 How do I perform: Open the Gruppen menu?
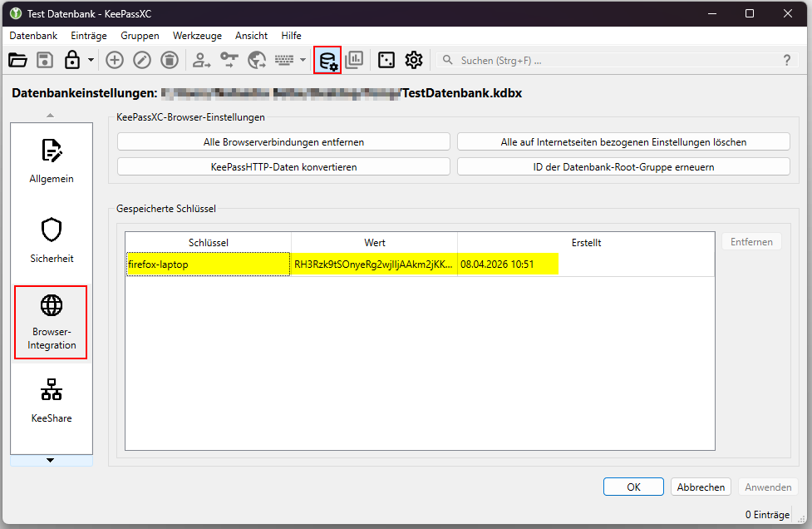point(140,35)
